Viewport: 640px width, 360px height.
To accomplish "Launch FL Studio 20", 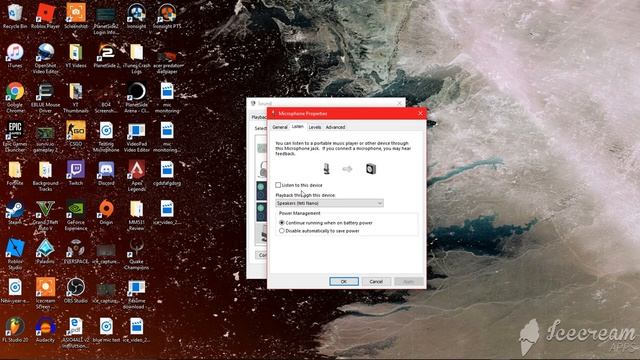I will coord(15,330).
